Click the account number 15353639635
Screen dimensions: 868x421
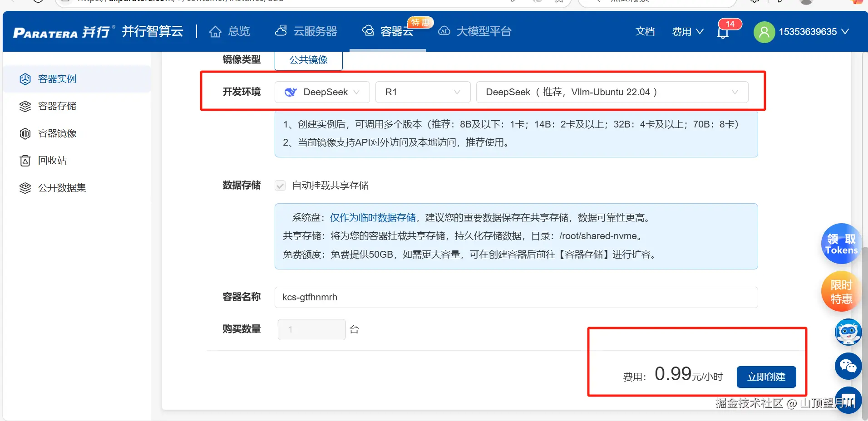point(808,32)
